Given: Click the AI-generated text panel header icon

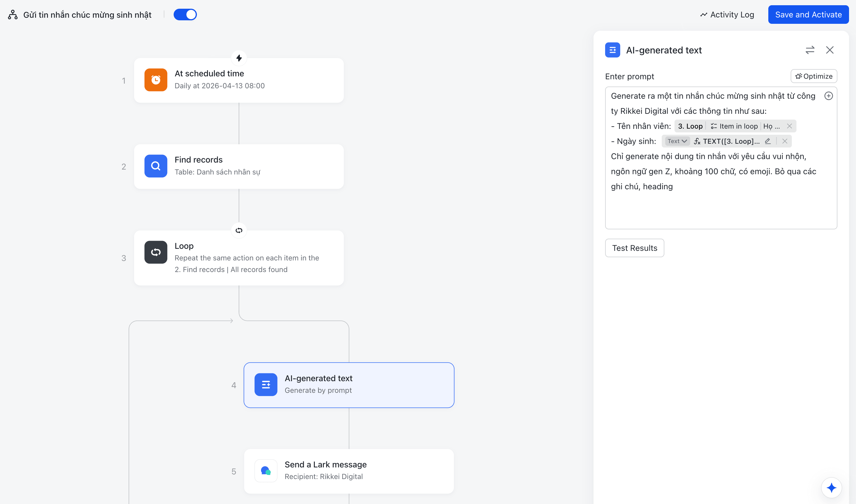Looking at the screenshot, I should point(612,50).
